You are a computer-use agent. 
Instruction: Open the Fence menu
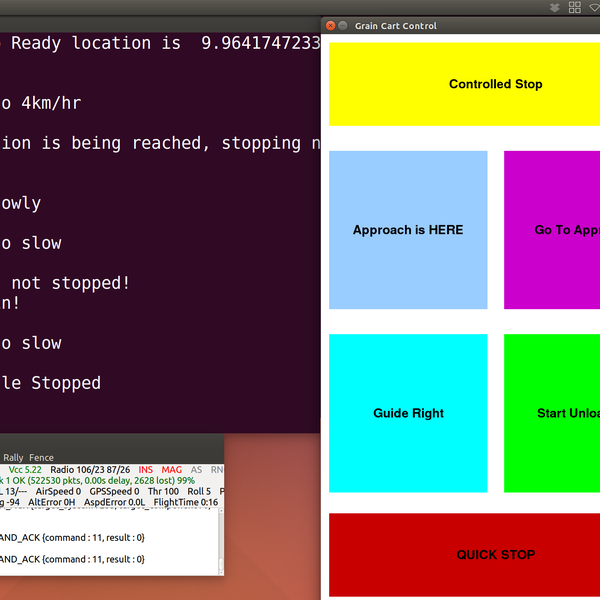coord(42,457)
